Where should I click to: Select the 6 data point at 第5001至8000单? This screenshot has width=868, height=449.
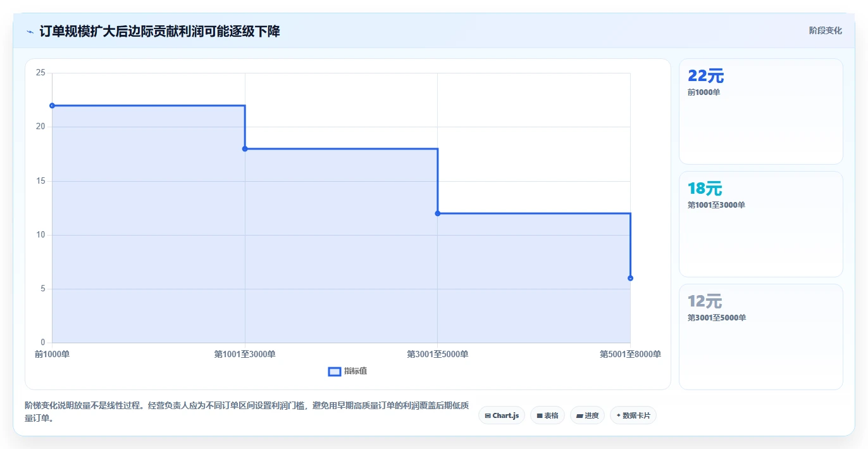pos(630,278)
